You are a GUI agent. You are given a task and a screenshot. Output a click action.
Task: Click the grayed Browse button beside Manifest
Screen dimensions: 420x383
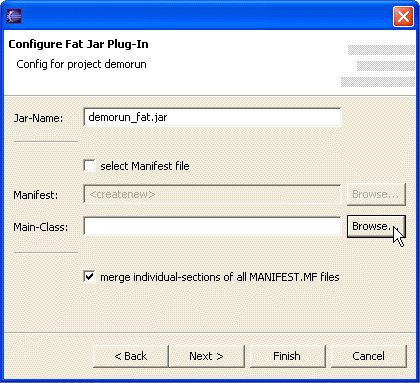click(x=376, y=194)
